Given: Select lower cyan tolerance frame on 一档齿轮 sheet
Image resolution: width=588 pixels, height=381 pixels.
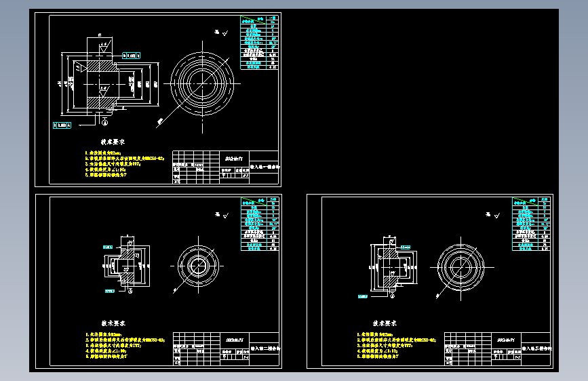Looking at the screenshot, I should point(62,125).
